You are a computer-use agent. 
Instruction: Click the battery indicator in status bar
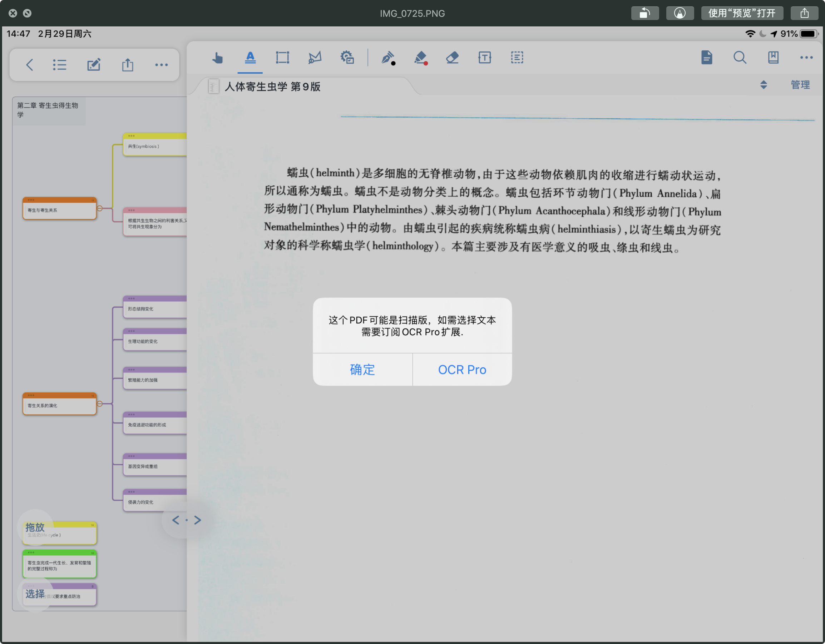coord(809,34)
